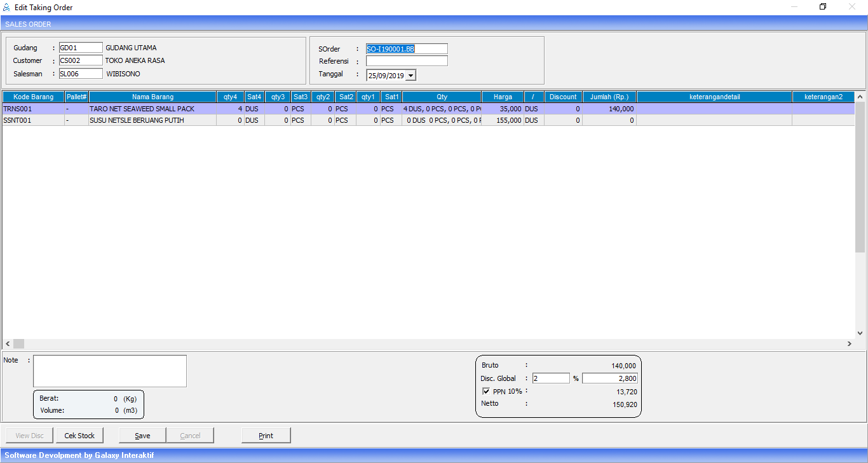Select the SUSU NETSLE BERUANG PUTIH row

[137, 120]
